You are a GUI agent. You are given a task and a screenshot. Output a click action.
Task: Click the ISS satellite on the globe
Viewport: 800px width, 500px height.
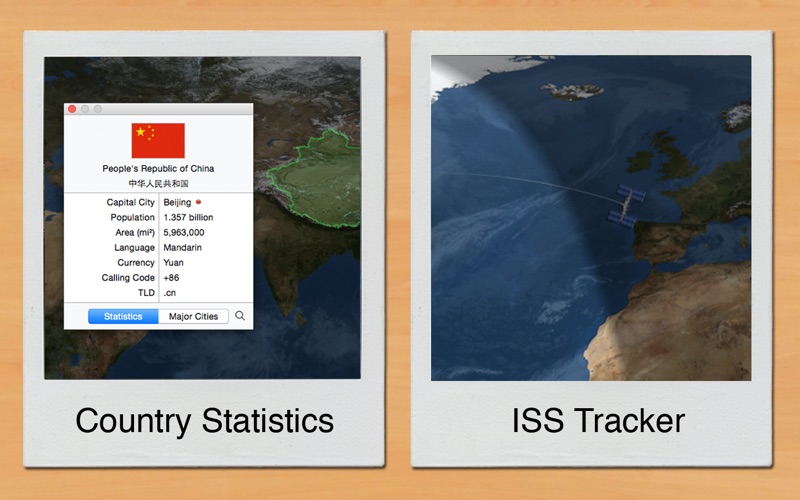(x=626, y=206)
